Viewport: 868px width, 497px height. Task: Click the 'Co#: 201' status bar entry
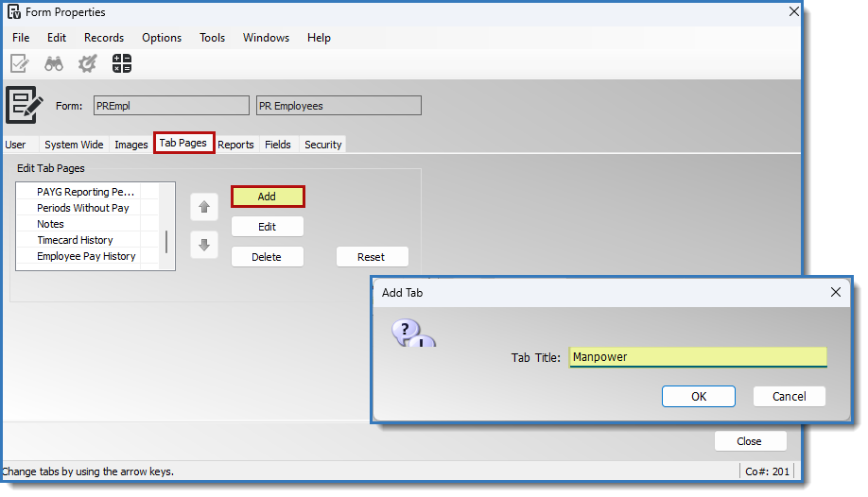click(x=767, y=471)
